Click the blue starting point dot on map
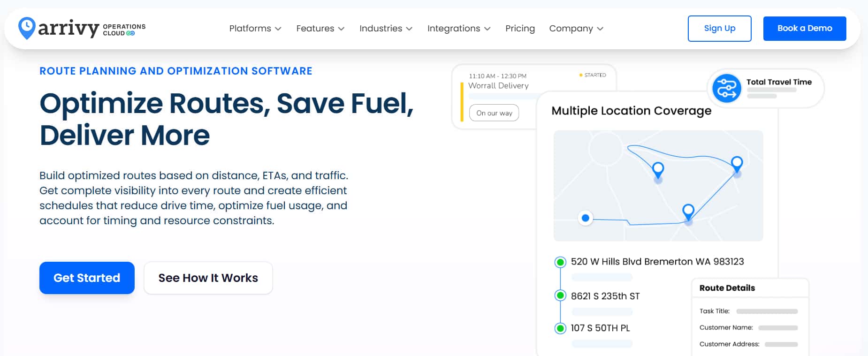 click(x=585, y=218)
